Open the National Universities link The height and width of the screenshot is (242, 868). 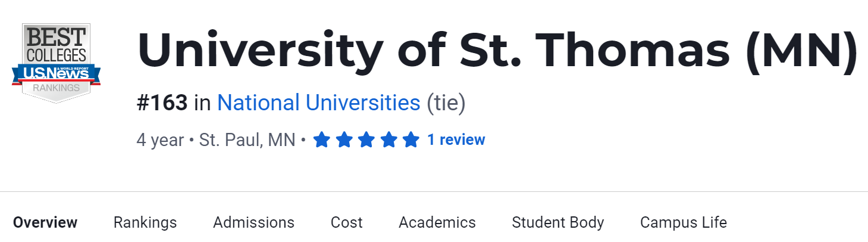click(318, 103)
